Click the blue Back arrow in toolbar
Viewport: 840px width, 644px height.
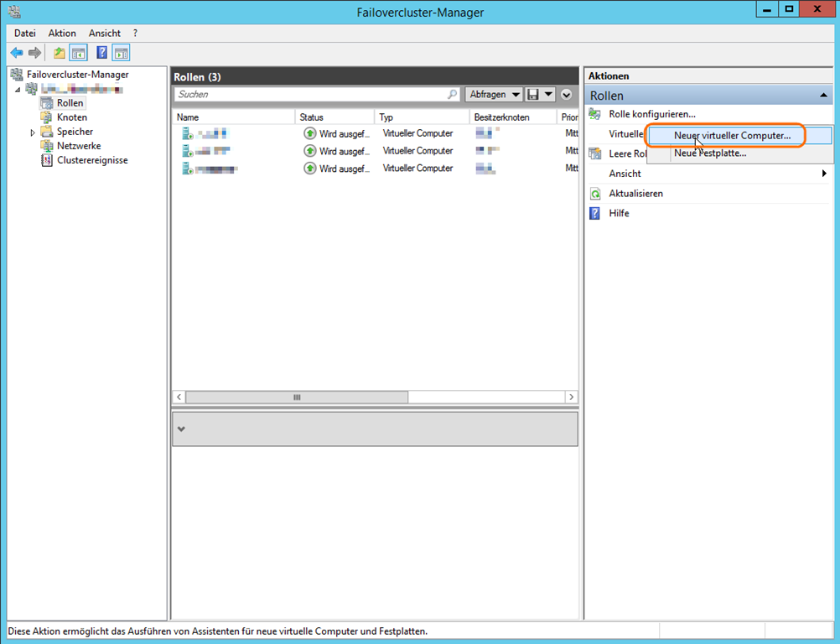tap(17, 53)
